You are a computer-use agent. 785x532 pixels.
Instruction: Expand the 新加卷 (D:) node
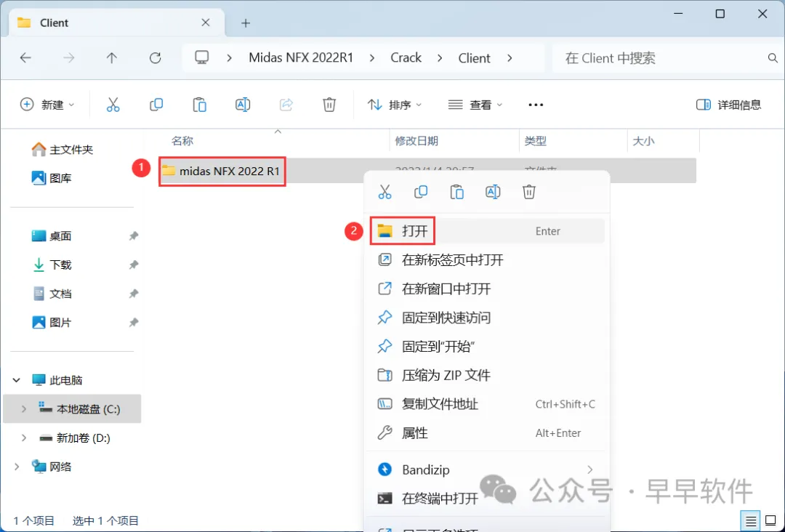(x=23, y=438)
